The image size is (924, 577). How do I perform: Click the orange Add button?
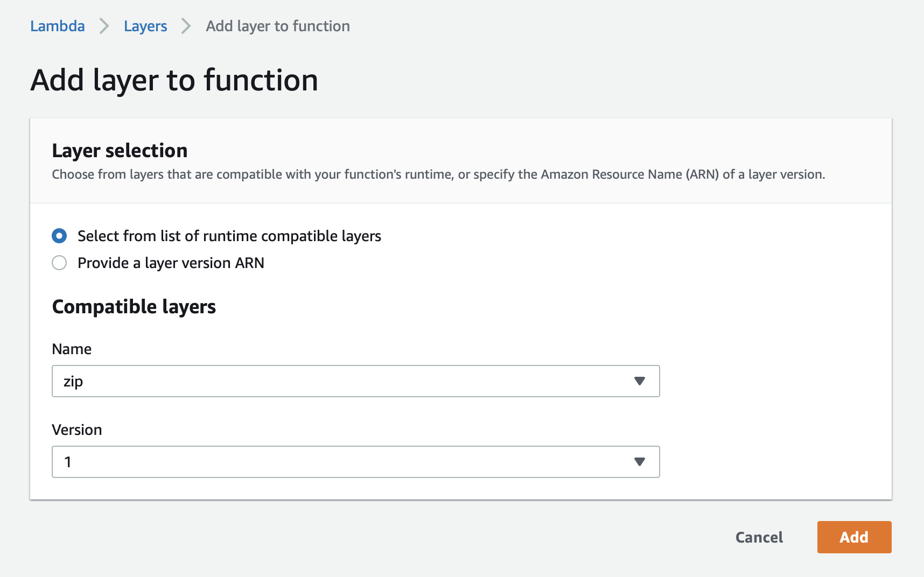tap(854, 537)
